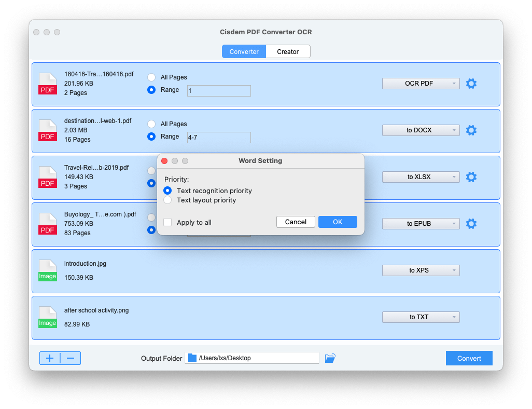Click the blue folder icon in output path

pyautogui.click(x=192, y=358)
